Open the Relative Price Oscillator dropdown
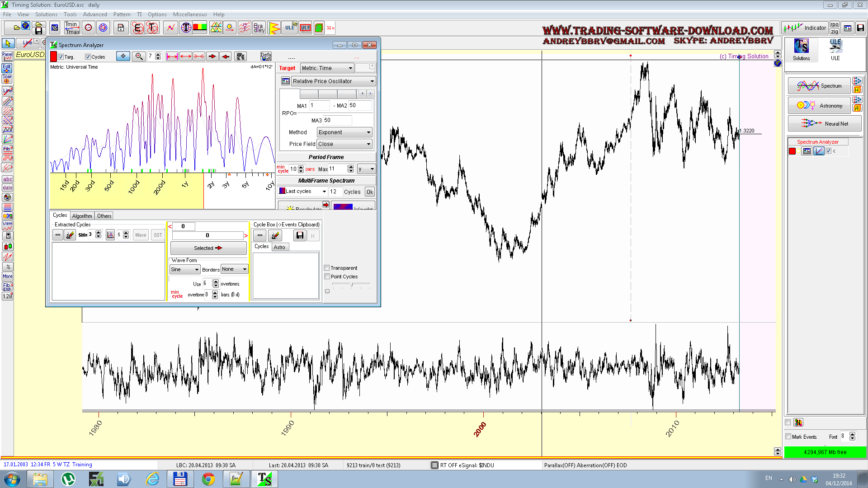868x488 pixels. [333, 81]
